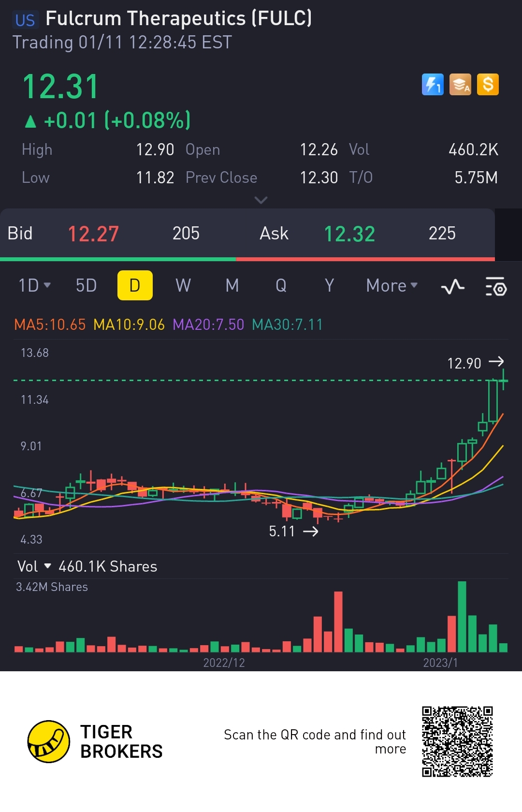This screenshot has width=522, height=812.
Task: Select the M monthly chart tab
Action: click(232, 285)
